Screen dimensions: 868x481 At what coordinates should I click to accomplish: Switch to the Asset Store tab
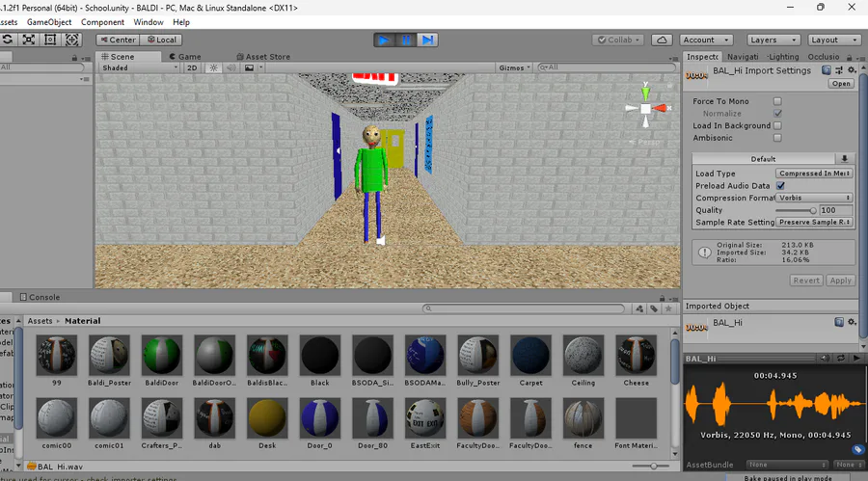tap(263, 57)
